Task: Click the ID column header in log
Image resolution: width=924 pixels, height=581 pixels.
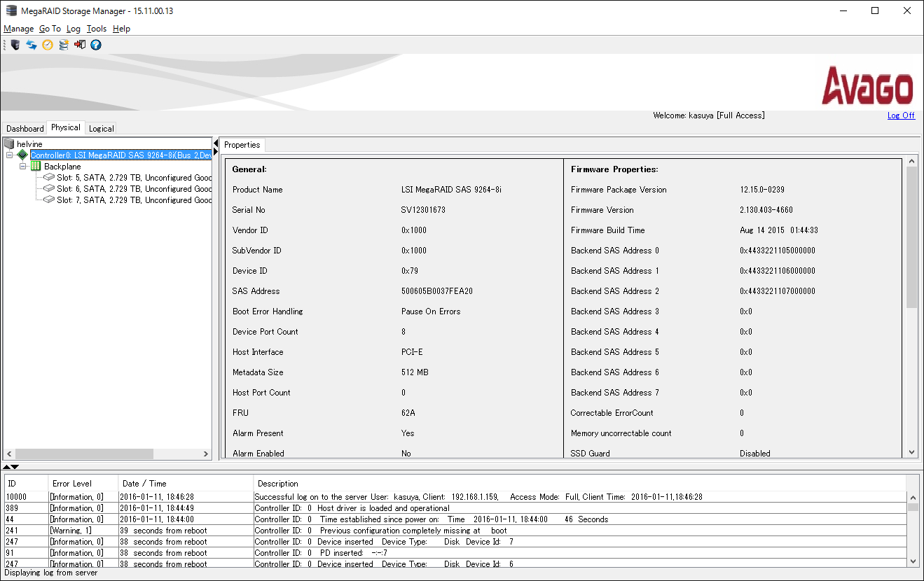Action: coord(26,483)
